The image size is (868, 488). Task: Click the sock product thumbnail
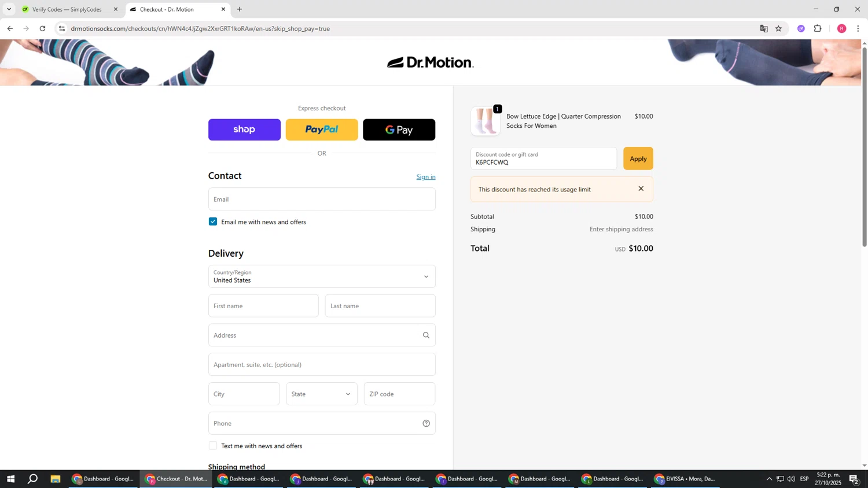pos(486,121)
